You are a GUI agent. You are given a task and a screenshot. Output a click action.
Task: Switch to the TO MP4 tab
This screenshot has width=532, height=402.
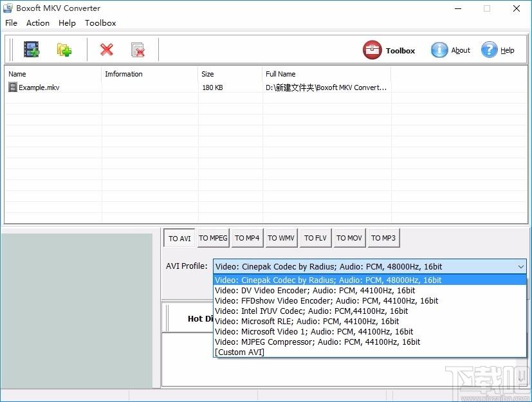tap(247, 238)
